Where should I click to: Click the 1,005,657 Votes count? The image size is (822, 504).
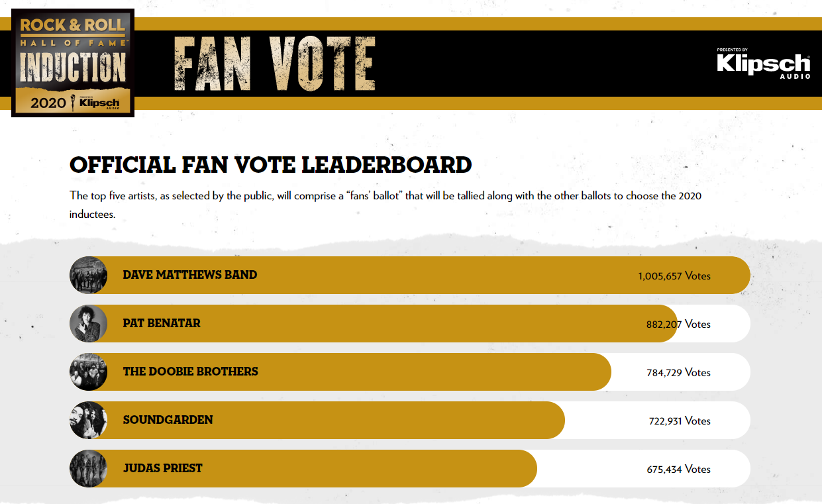click(674, 276)
